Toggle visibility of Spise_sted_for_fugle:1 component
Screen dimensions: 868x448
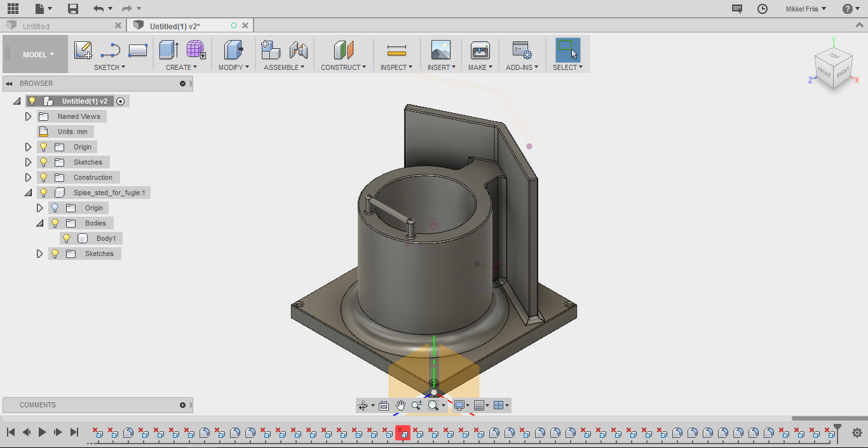(x=44, y=193)
